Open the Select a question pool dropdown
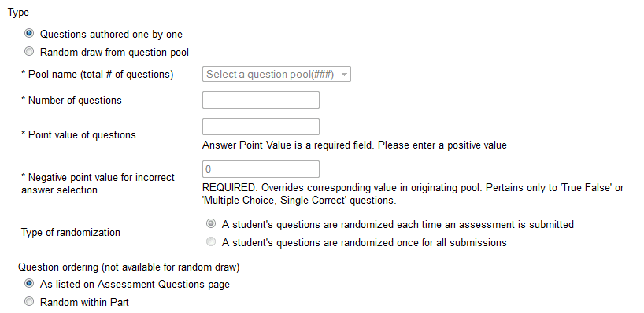 (276, 74)
